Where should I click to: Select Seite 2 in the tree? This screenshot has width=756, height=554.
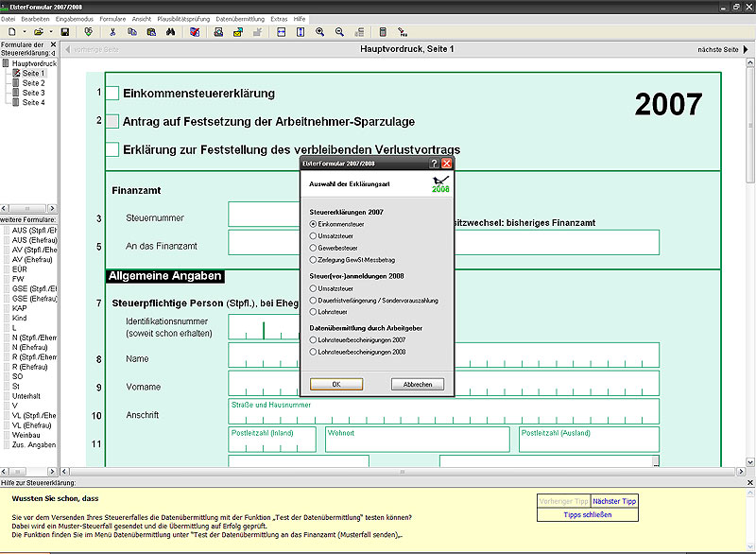(33, 83)
